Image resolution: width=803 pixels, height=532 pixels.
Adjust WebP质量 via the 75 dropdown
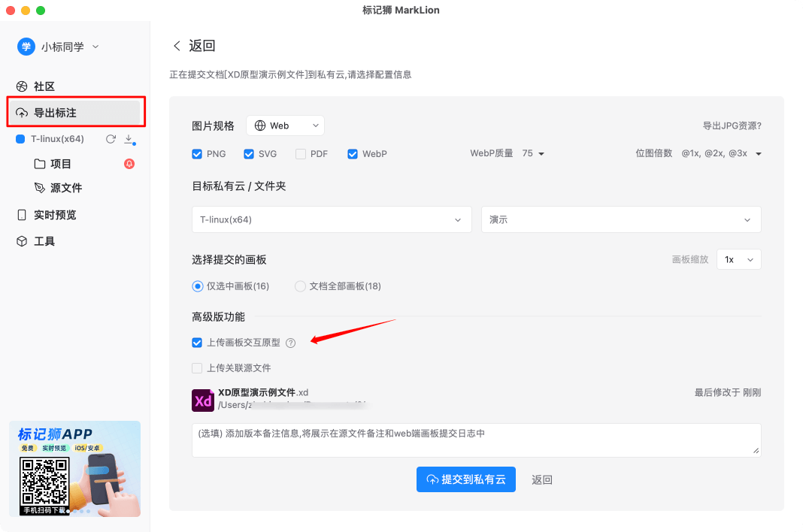click(x=535, y=153)
